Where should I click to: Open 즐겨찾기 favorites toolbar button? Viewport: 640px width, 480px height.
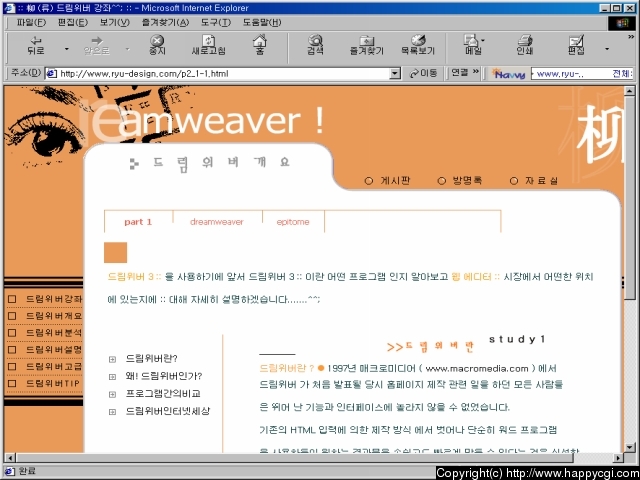click(367, 46)
